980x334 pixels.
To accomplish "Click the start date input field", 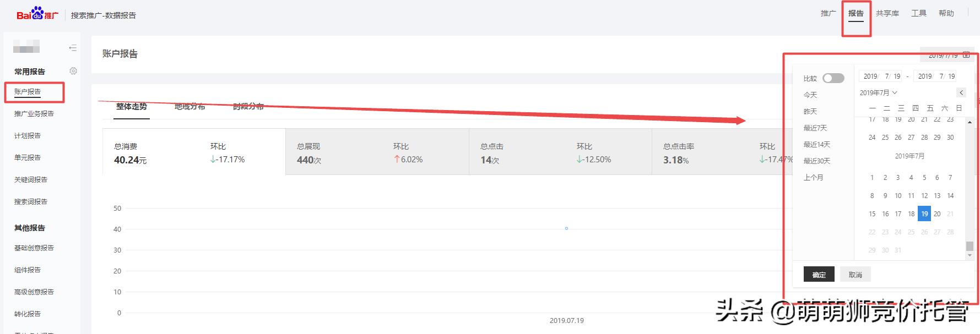I will pos(881,76).
